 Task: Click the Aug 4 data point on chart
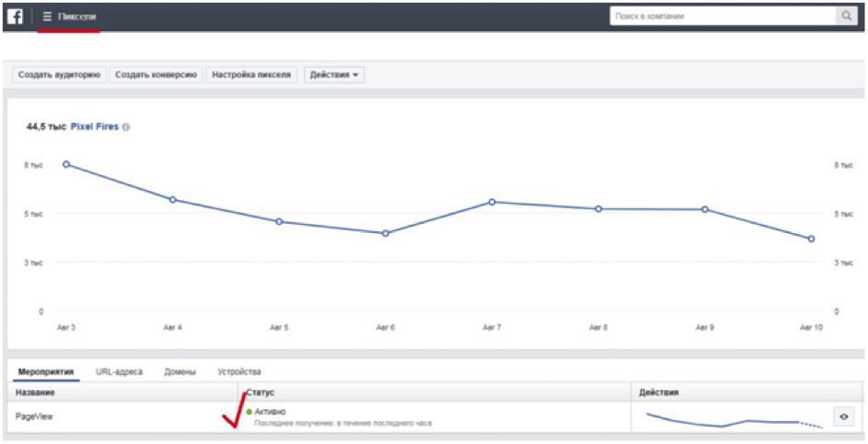[172, 199]
